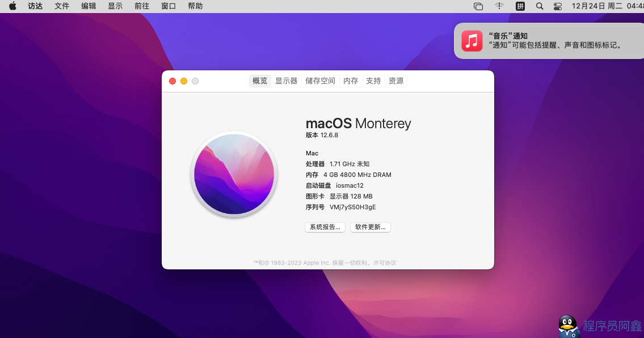644x338 pixels.
Task: Click the 版本 12.6.8 text
Action: tap(322, 135)
